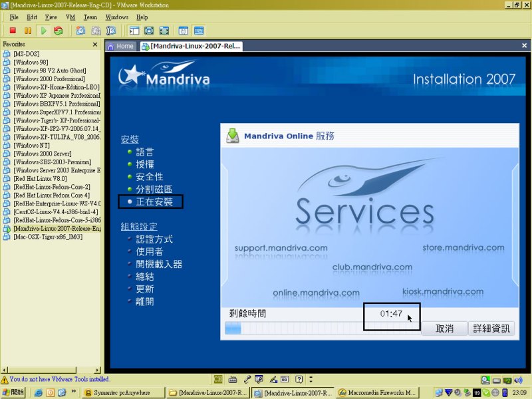This screenshot has height=399, width=532.
Task: Reset the virtual machine toolbar icon
Action: 59,31
